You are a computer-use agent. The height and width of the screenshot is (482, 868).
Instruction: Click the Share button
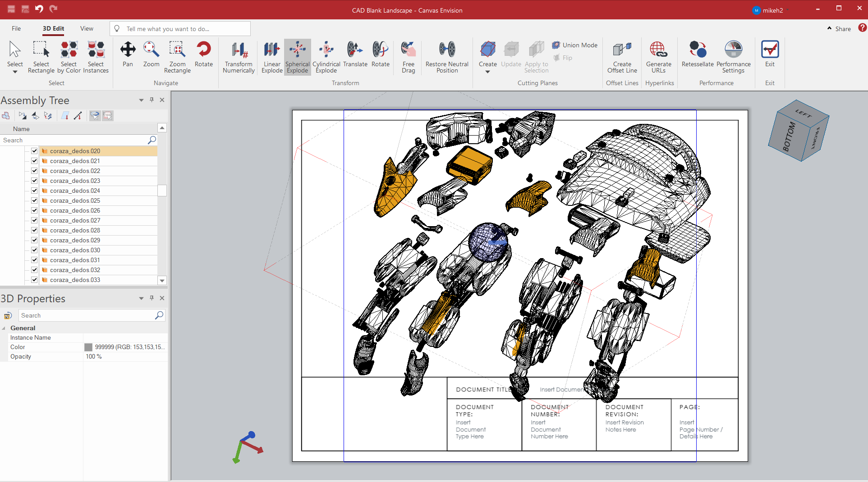point(839,29)
